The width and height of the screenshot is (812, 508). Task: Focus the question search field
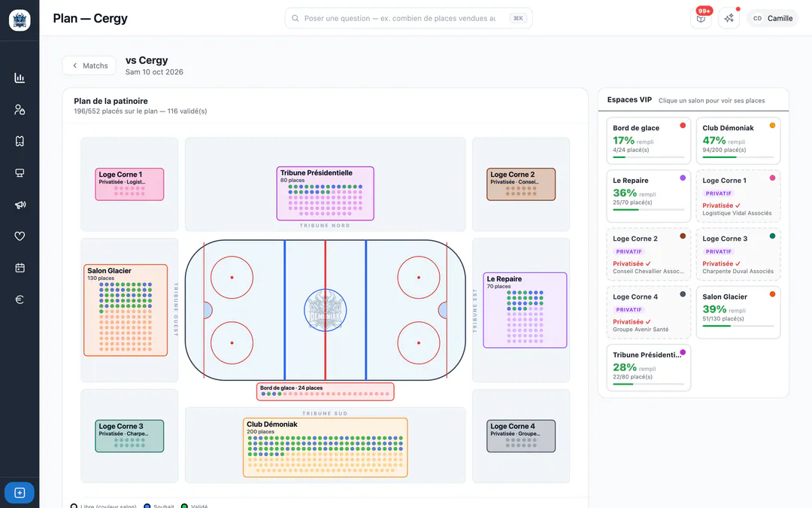coord(408,18)
